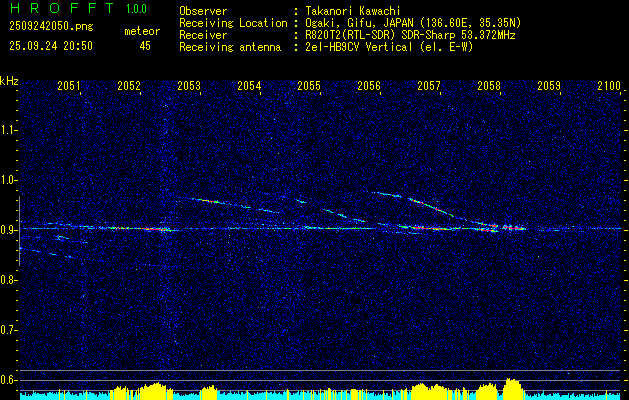
Task: Click the Ogaki, Gifu, JAPAN location text
Action: click(412, 23)
